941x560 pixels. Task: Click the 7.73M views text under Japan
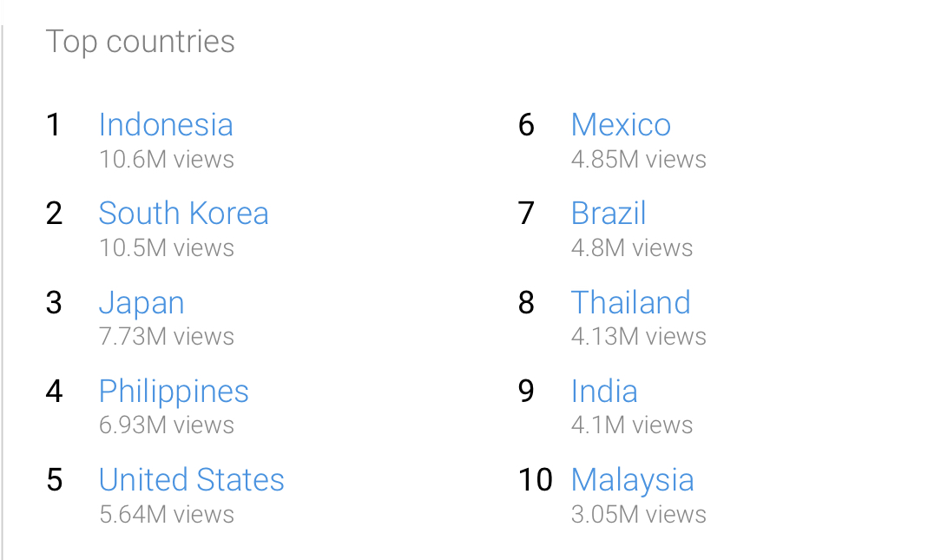click(167, 337)
